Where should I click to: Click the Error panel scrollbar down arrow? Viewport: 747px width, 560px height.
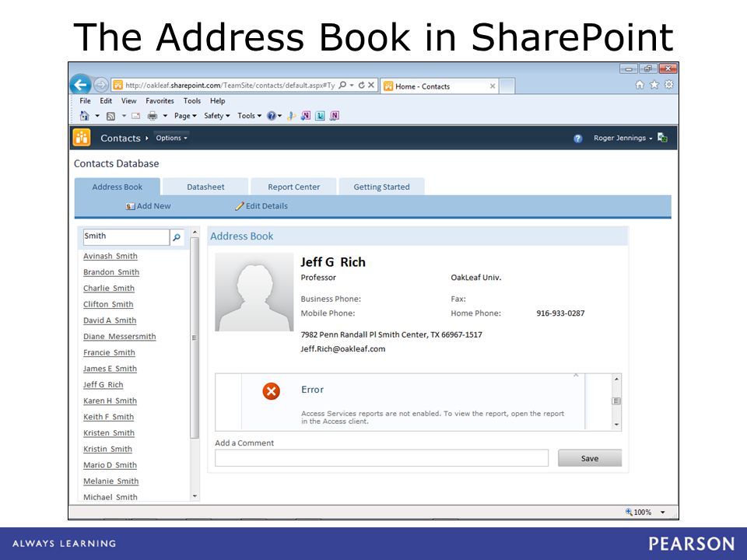pos(616,425)
